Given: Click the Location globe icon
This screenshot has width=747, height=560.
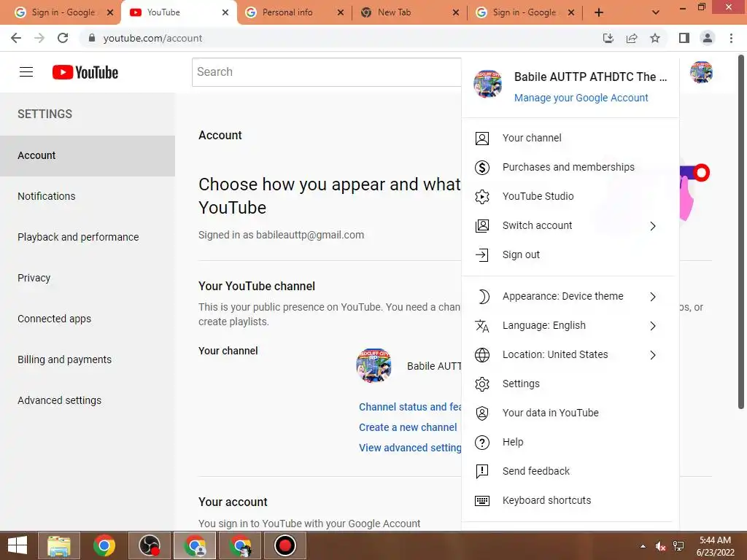Looking at the screenshot, I should click(x=482, y=355).
